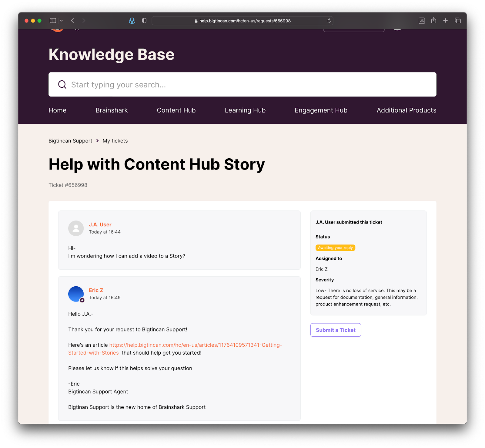Click the address bar URL
Viewport: 485px width, 448px height.
[x=245, y=21]
